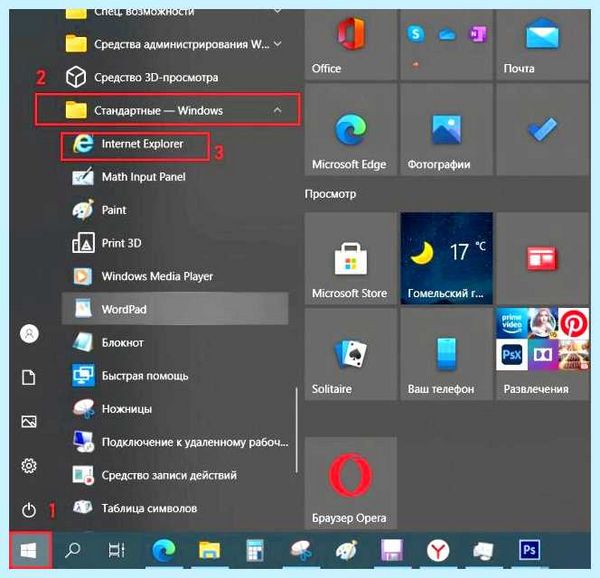Launch Yandex Browser from the taskbar

coord(438,550)
